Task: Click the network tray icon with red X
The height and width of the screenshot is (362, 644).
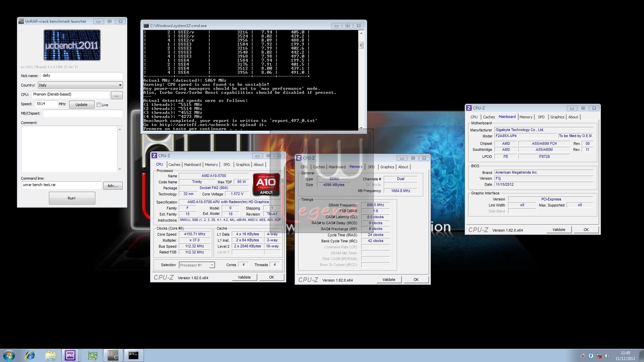Action: [x=599, y=356]
